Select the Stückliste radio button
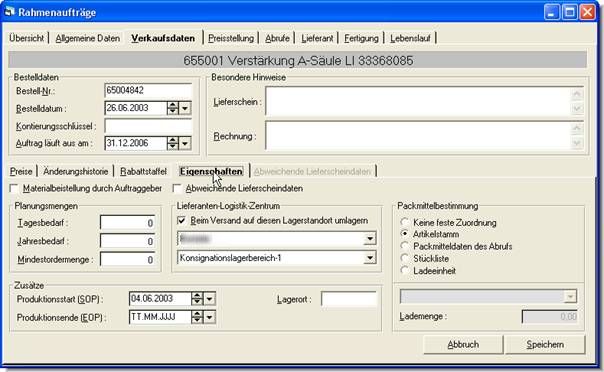 pos(404,258)
